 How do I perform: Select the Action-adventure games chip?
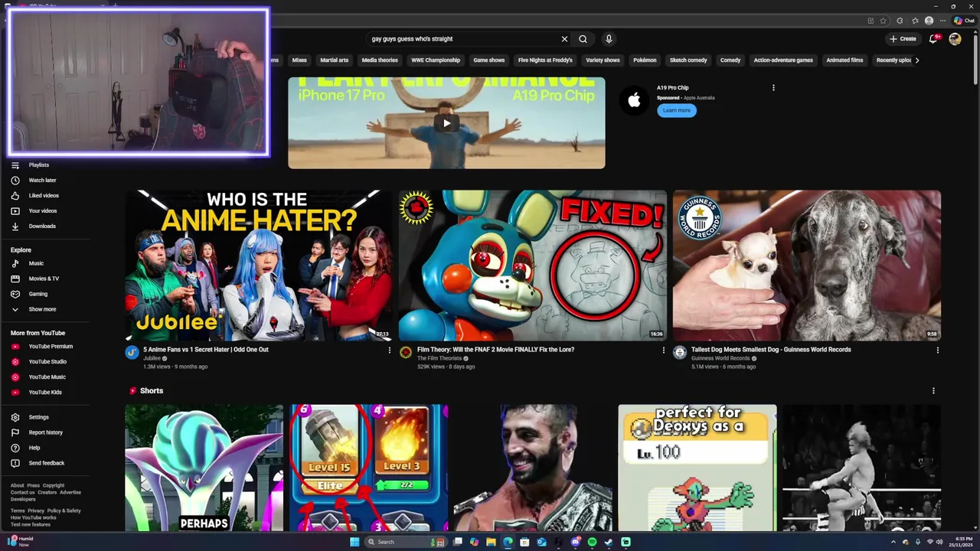click(x=783, y=60)
